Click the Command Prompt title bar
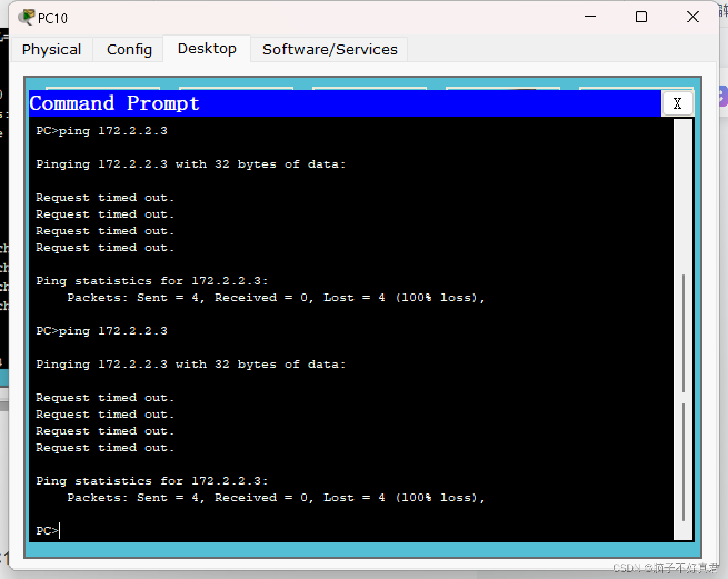728x579 pixels. coord(345,103)
